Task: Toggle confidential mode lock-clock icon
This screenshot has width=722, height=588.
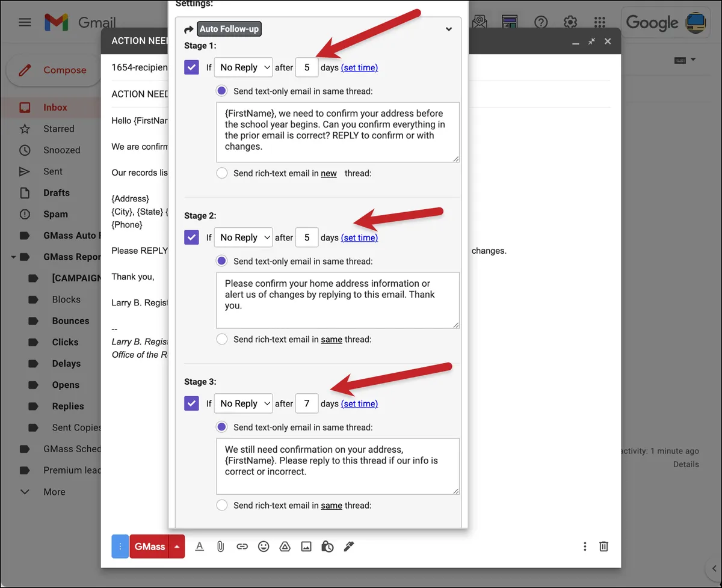Action: click(327, 547)
